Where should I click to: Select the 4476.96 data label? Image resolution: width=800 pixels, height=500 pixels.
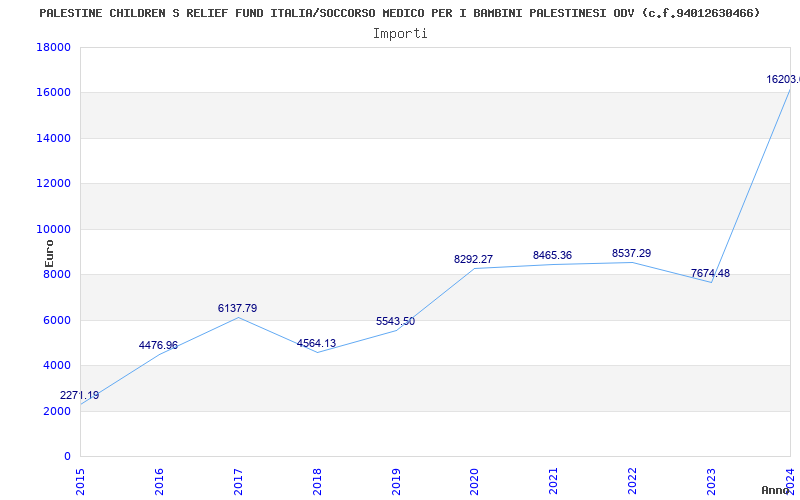tap(158, 345)
